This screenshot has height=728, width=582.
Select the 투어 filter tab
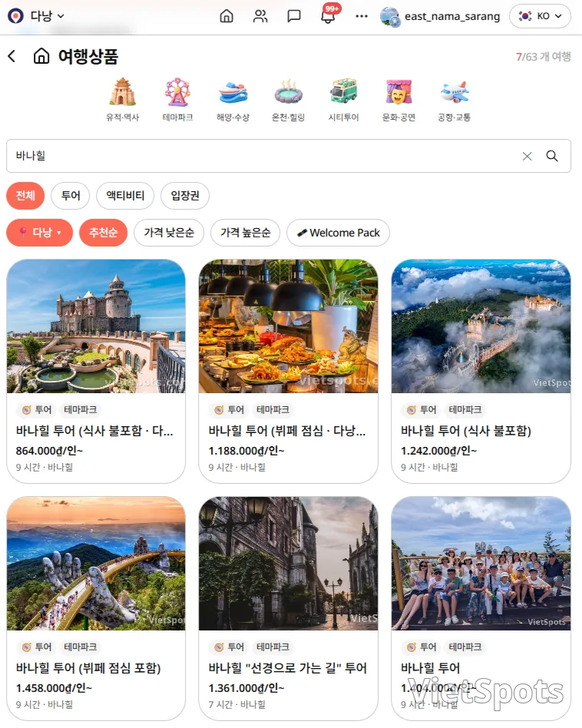pyautogui.click(x=71, y=196)
